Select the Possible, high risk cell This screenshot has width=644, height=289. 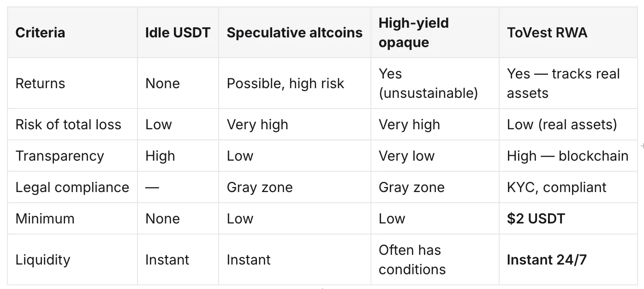(x=286, y=84)
